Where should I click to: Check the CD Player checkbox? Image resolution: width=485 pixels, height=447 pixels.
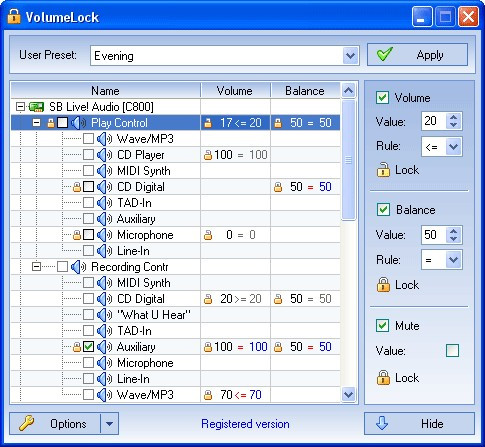pyautogui.click(x=88, y=155)
